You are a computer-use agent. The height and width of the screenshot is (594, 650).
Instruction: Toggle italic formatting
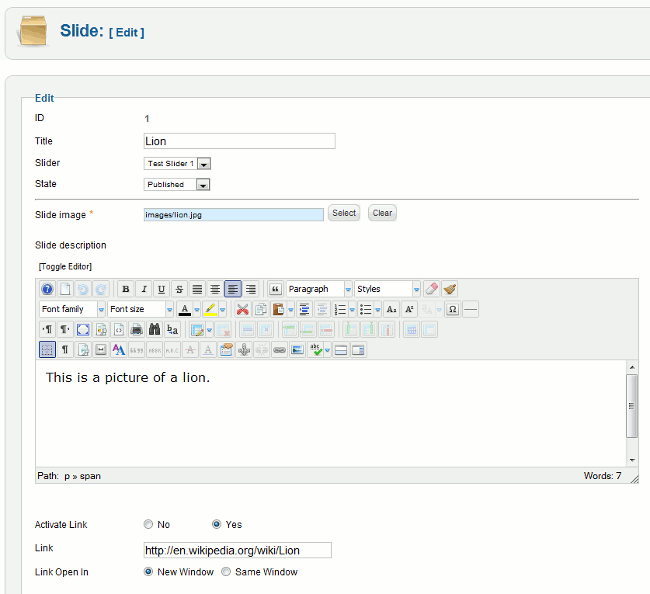(144, 289)
